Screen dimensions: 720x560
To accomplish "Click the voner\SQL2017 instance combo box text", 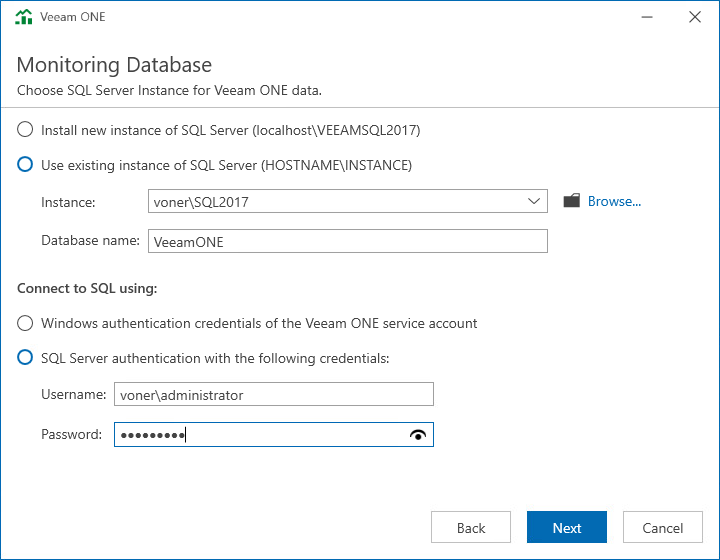I will 201,202.
